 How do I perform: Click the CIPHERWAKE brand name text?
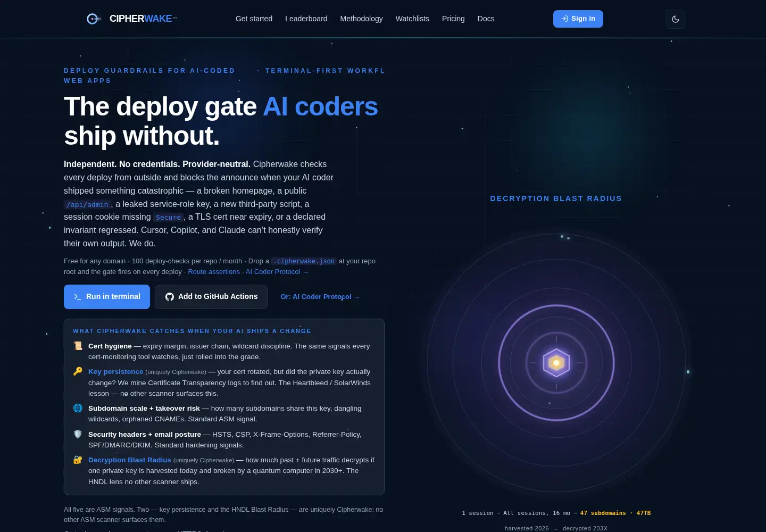(140, 19)
